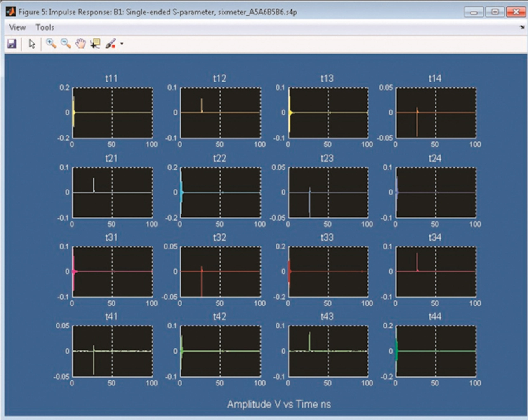
Task: Select the Pan hand tool
Action: (x=80, y=44)
